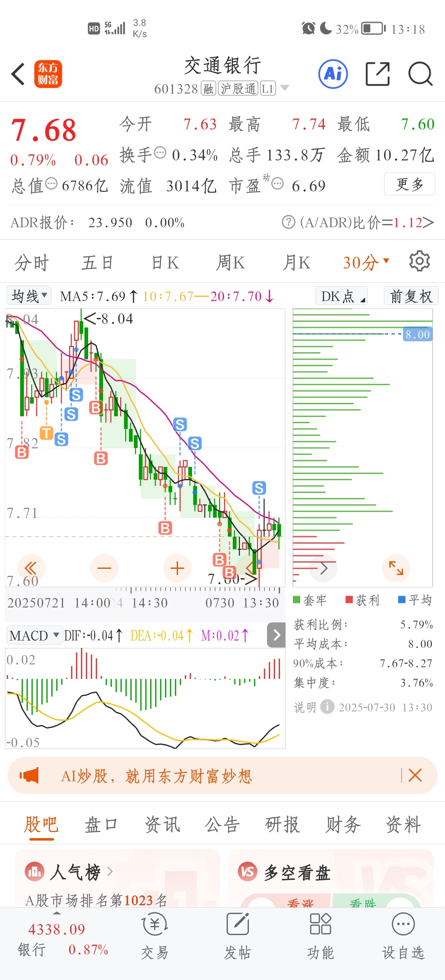
Task: Tap 说明 explanation link
Action: (x=305, y=707)
